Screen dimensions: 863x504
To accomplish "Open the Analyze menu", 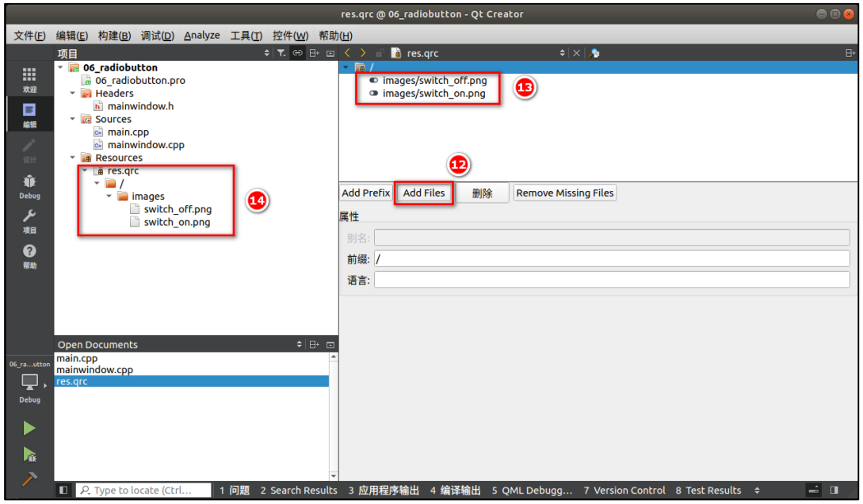I will [202, 35].
